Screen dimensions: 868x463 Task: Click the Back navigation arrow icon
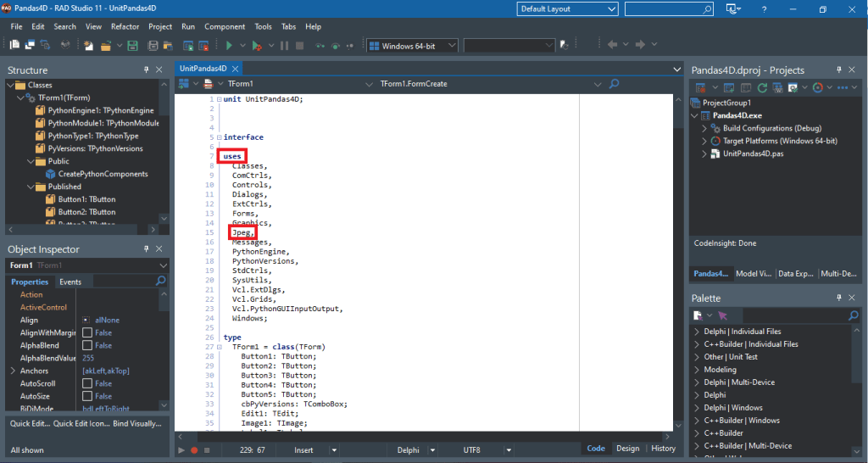[612, 44]
